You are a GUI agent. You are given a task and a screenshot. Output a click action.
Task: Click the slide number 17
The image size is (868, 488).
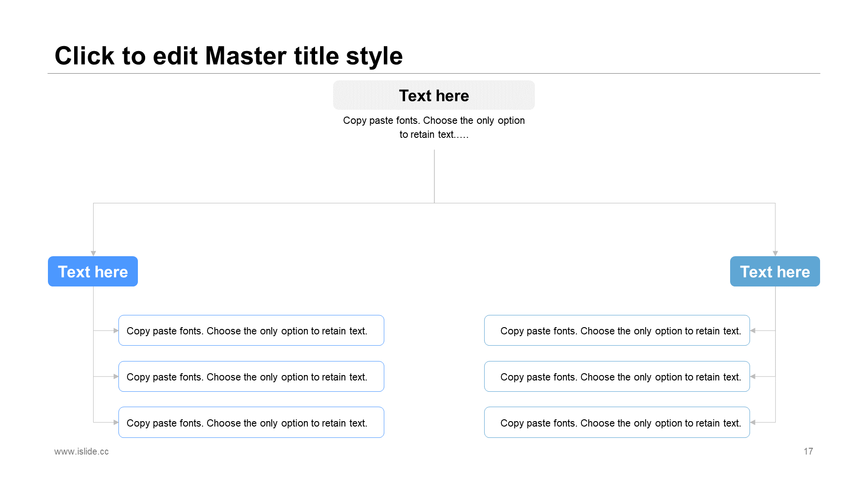(x=808, y=451)
